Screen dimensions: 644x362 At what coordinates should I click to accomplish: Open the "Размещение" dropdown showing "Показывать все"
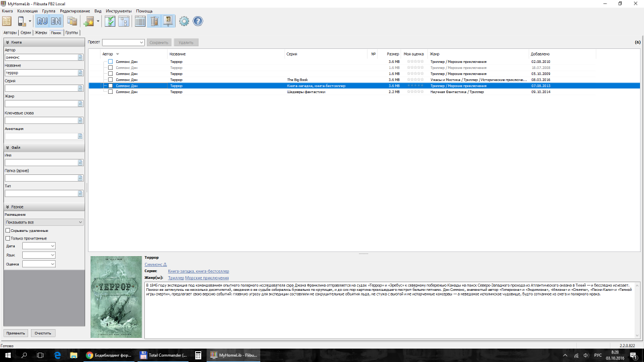tap(44, 222)
